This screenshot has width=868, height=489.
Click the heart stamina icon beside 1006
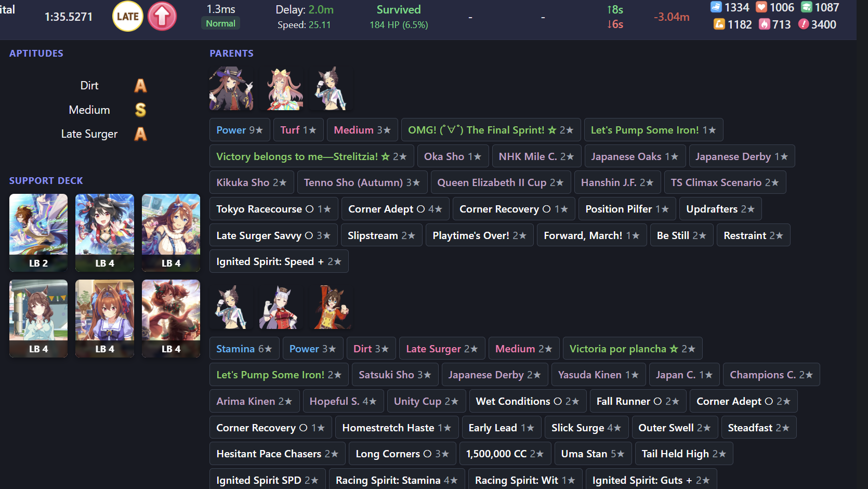point(761,7)
